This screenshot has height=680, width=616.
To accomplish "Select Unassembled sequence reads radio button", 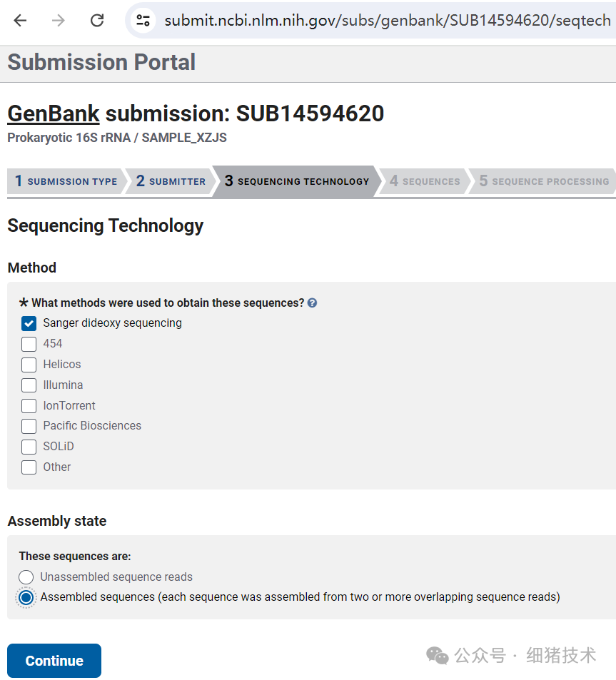I will (26, 577).
